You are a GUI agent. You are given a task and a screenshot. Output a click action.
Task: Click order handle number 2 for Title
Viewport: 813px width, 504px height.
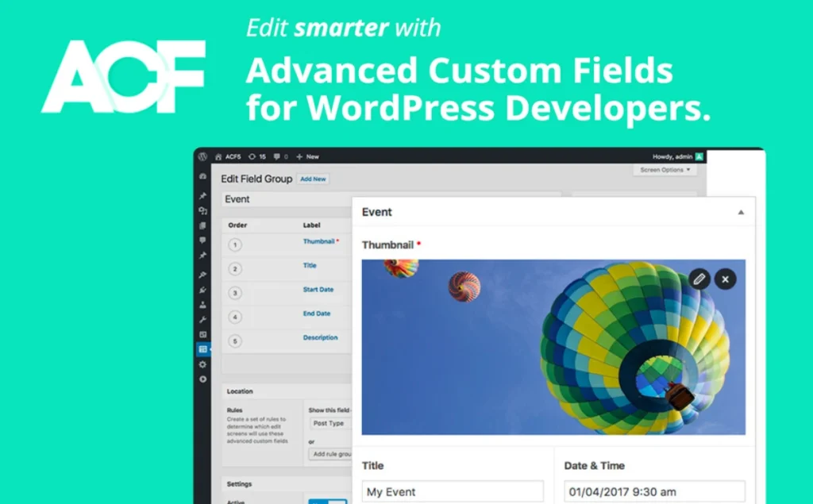(x=235, y=268)
